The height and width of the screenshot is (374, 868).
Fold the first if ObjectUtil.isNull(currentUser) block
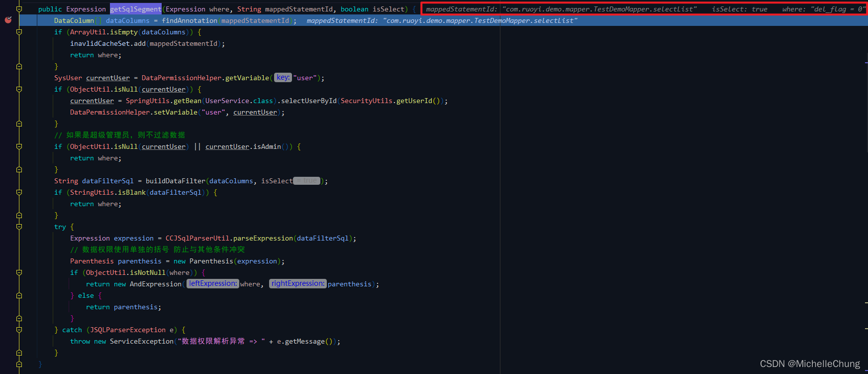coord(19,89)
